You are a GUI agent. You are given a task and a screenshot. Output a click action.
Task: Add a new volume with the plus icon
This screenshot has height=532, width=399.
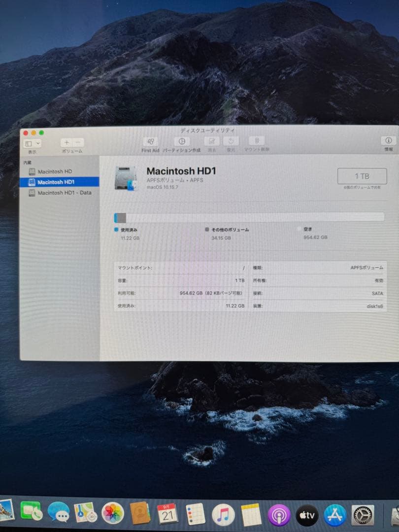point(66,142)
